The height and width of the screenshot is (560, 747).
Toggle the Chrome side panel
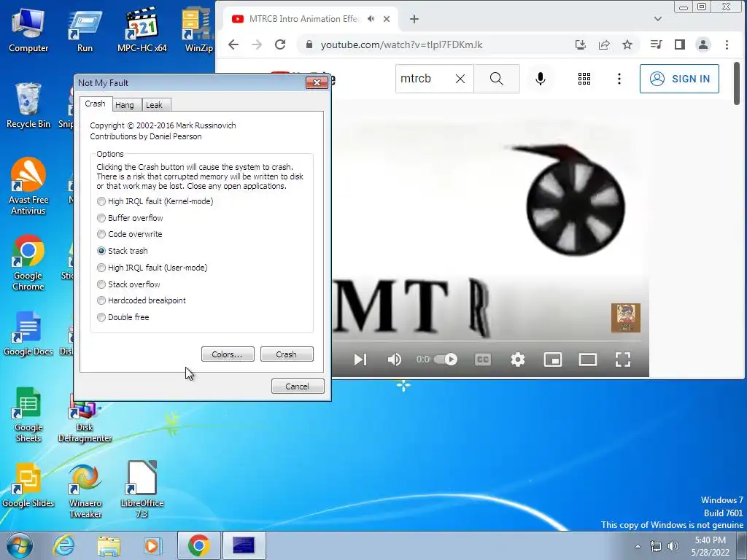[680, 44]
